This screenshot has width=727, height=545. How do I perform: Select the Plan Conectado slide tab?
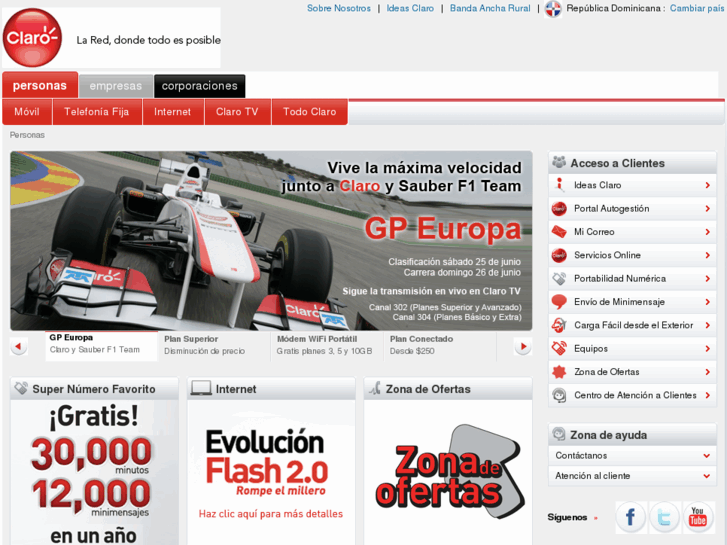pos(440,346)
